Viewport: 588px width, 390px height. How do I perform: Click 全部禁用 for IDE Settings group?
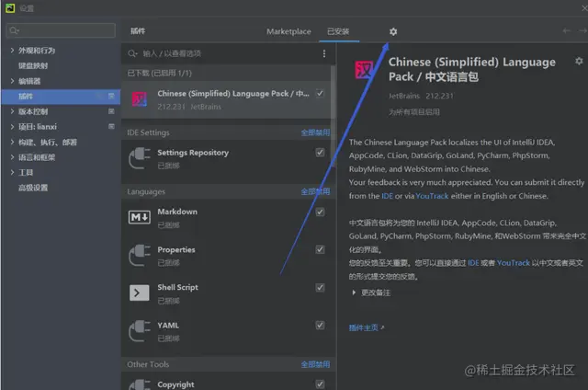click(x=315, y=132)
